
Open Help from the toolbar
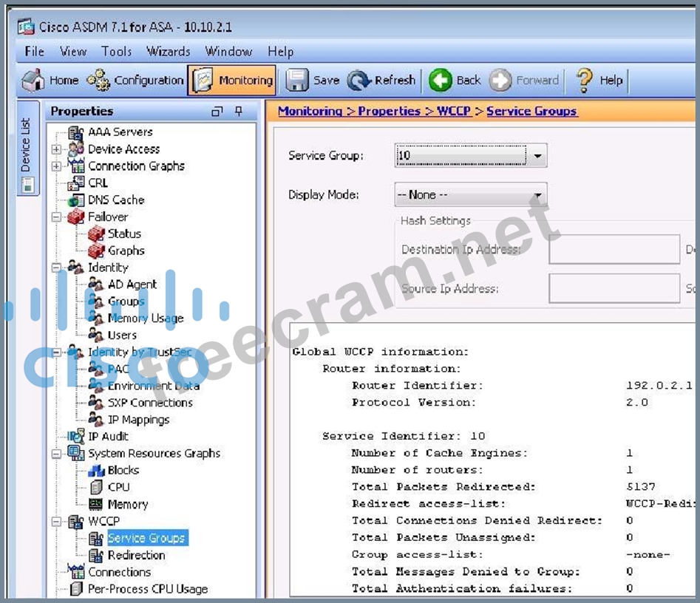[585, 81]
